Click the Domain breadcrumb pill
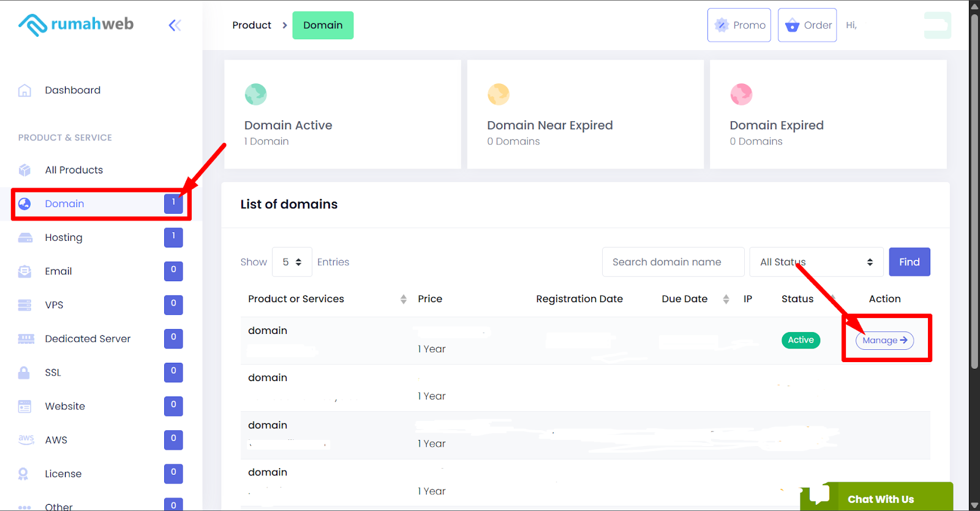The image size is (980, 511). point(323,25)
